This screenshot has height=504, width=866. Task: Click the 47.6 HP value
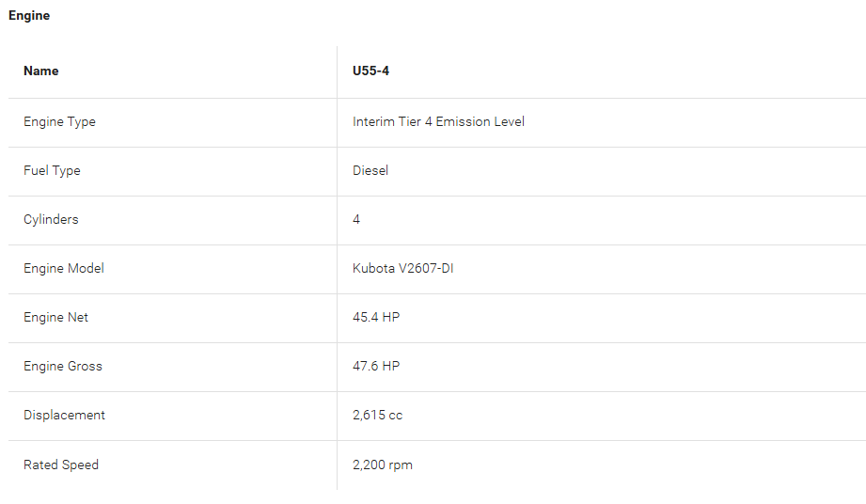coord(376,366)
